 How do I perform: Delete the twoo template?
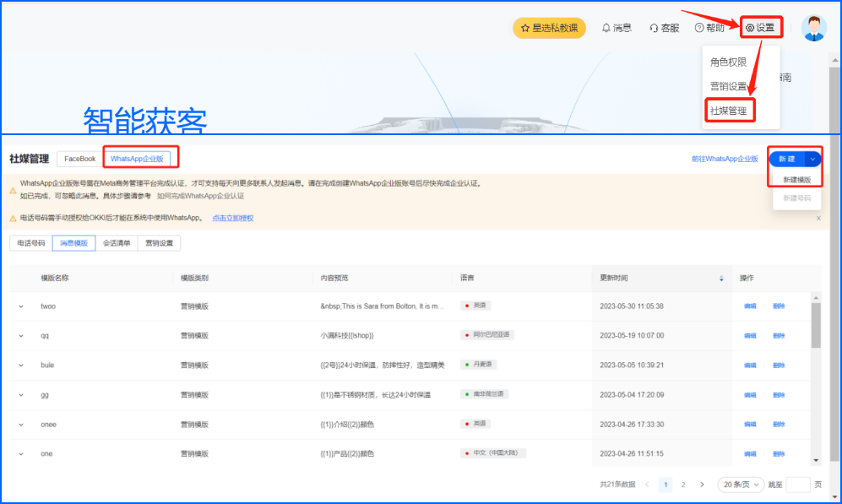point(779,306)
